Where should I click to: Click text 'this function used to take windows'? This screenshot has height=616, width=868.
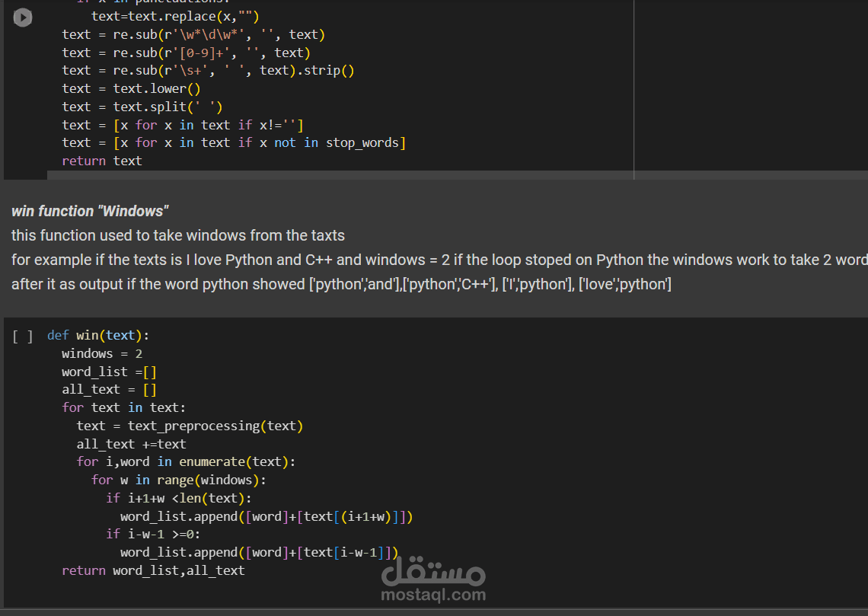pyautogui.click(x=129, y=236)
